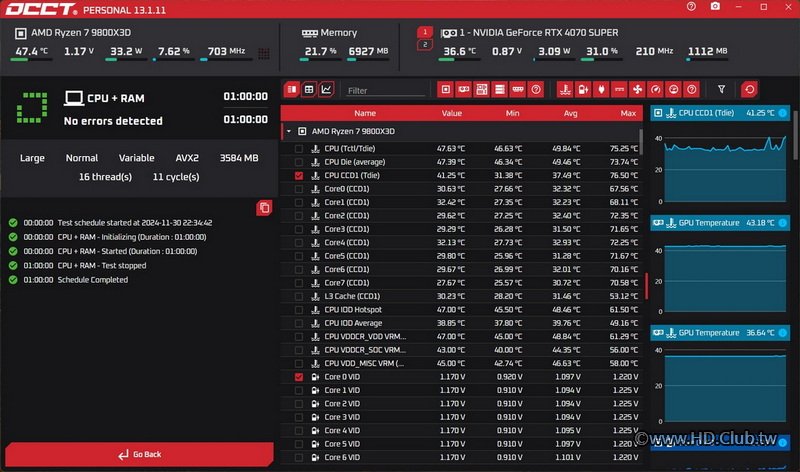Sort by the Min column header
This screenshot has height=472, width=800.
tap(512, 113)
